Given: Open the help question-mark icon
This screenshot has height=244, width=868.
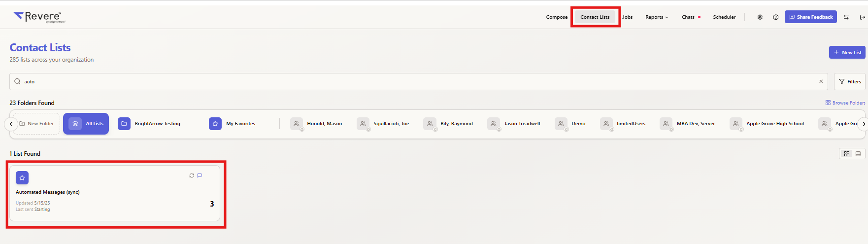Looking at the screenshot, I should tap(776, 17).
